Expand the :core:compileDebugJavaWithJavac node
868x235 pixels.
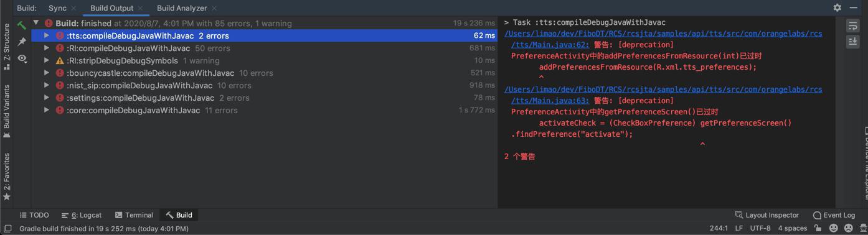coord(47,110)
